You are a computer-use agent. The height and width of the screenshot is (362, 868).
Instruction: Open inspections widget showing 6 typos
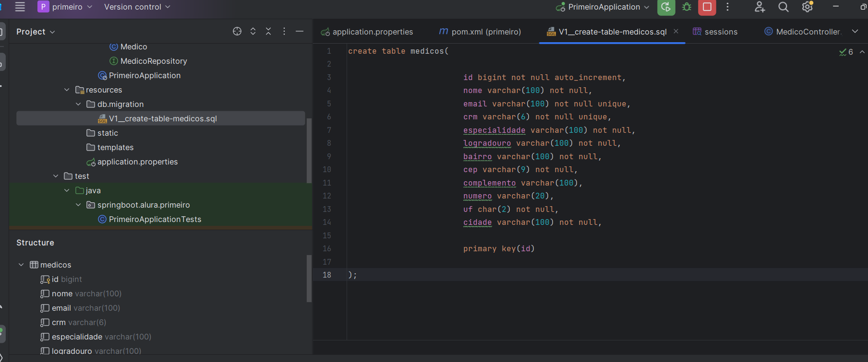tap(846, 52)
